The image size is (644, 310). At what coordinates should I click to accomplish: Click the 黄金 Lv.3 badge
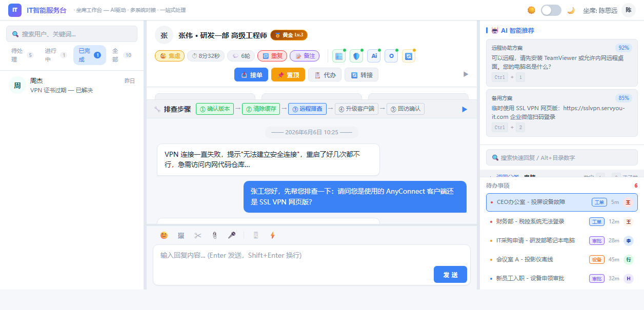point(289,35)
